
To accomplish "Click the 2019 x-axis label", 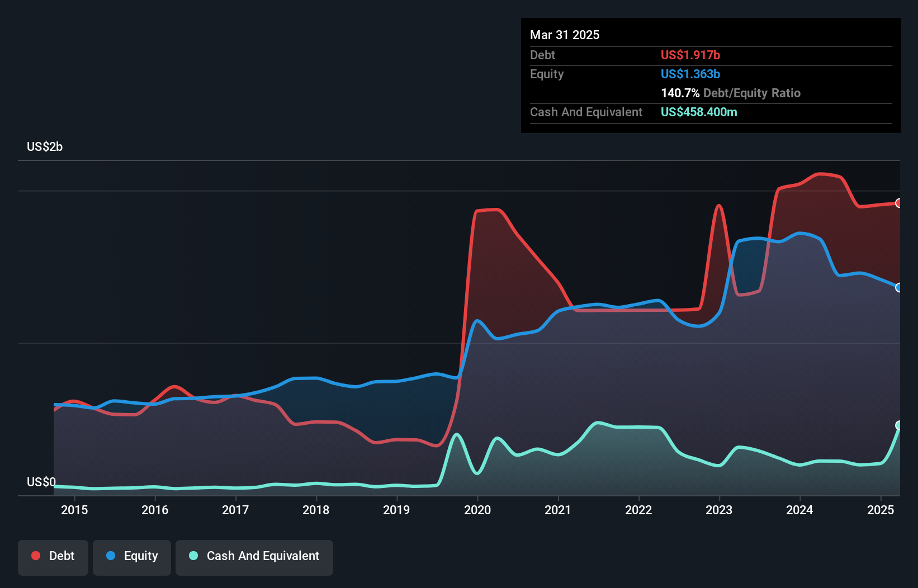I will click(x=396, y=510).
